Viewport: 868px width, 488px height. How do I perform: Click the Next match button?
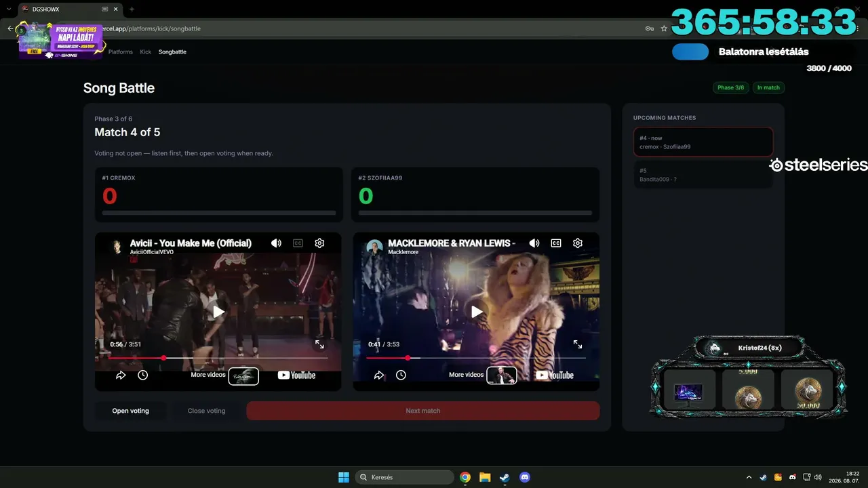tap(423, 411)
